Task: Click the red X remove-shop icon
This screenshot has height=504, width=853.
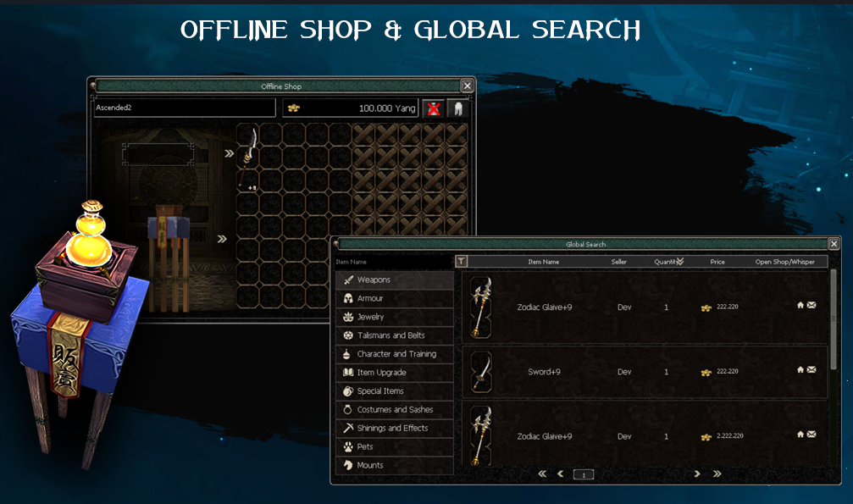Action: point(434,109)
